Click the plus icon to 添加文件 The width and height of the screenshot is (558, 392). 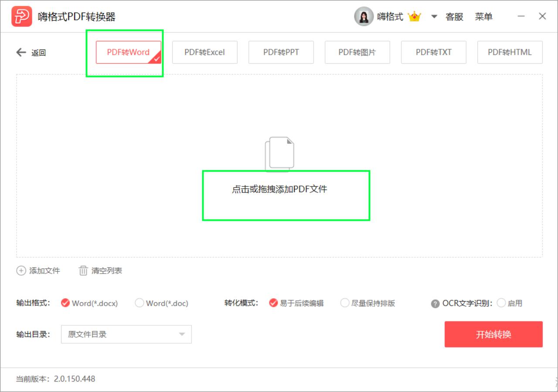coord(21,270)
